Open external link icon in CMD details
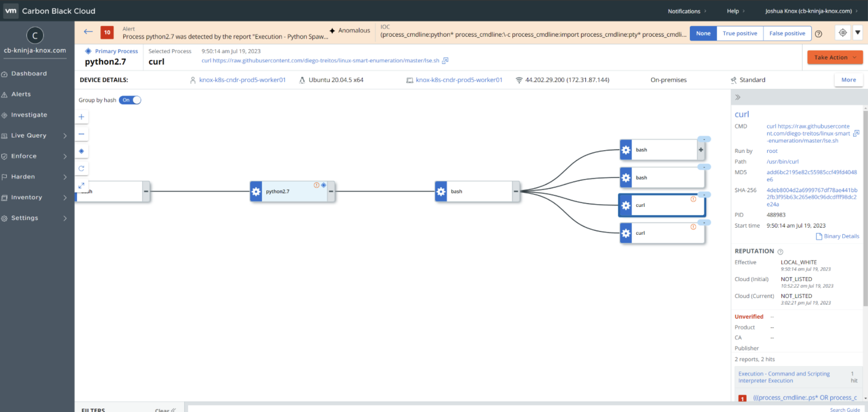This screenshot has width=868, height=412. pos(856,133)
